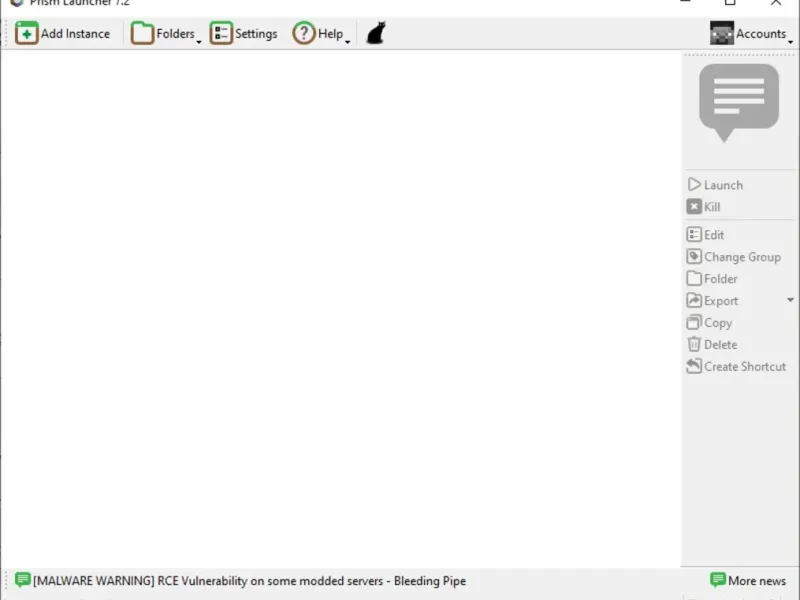The image size is (800, 600).
Task: Select Edit in the instance sidebar
Action: click(x=706, y=235)
